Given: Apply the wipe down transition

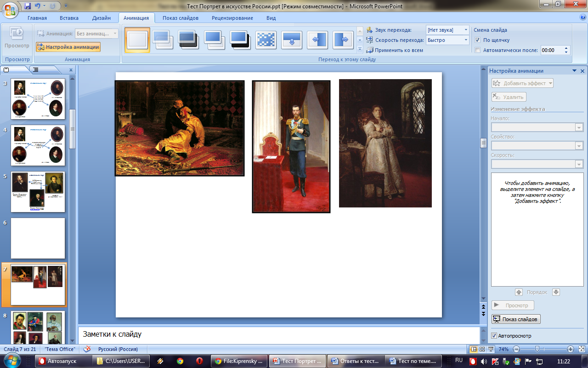Looking at the screenshot, I should (x=292, y=40).
